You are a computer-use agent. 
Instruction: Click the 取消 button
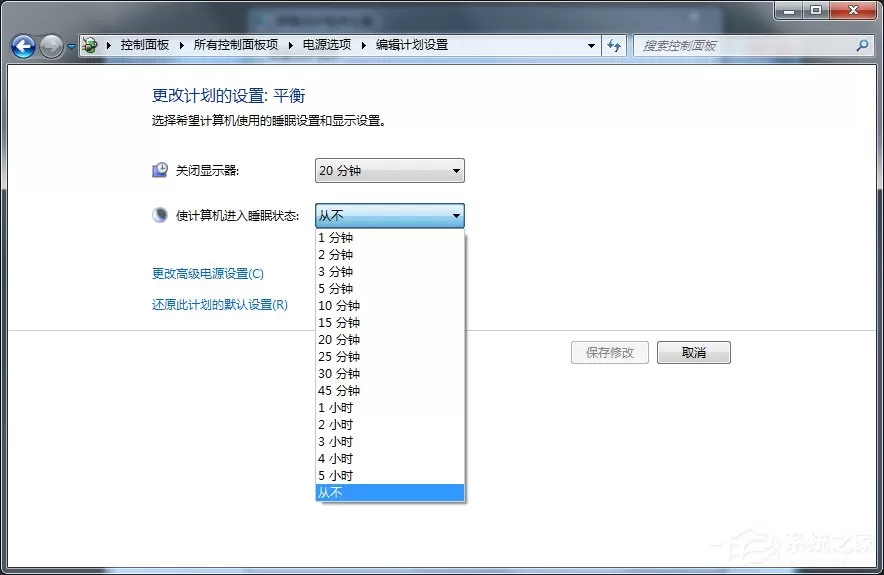[x=693, y=352]
